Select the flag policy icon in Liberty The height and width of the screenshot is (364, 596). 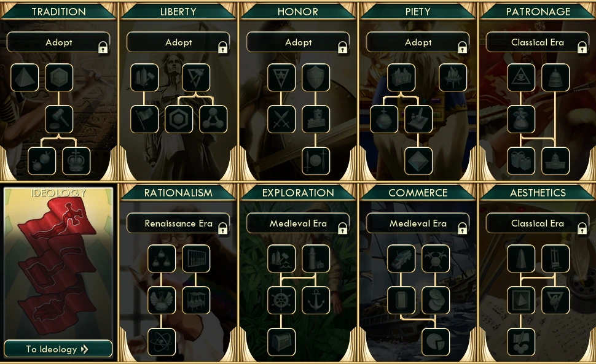pos(144,119)
